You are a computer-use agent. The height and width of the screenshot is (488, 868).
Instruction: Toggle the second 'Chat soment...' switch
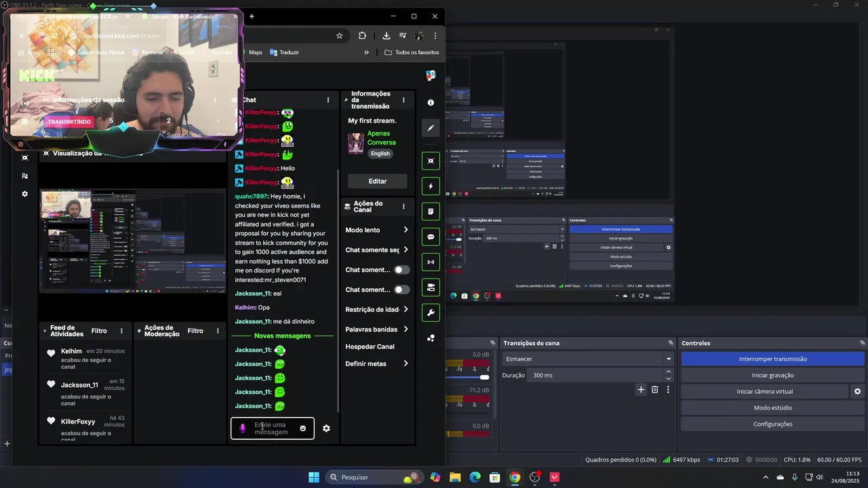tap(402, 289)
